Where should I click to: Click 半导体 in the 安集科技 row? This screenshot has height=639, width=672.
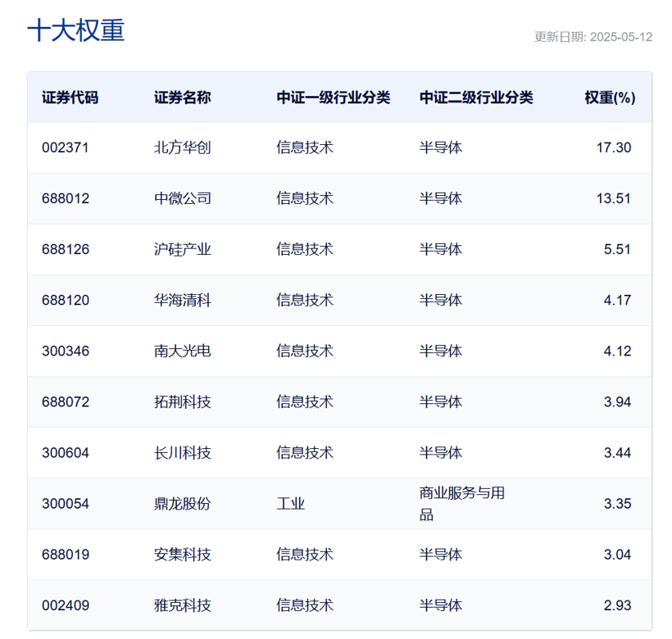[441, 555]
